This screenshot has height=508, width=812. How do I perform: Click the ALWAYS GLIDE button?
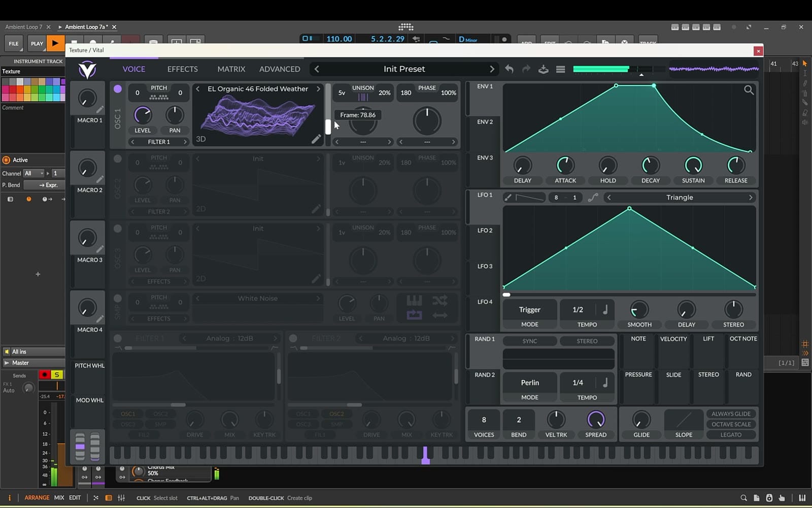731,414
